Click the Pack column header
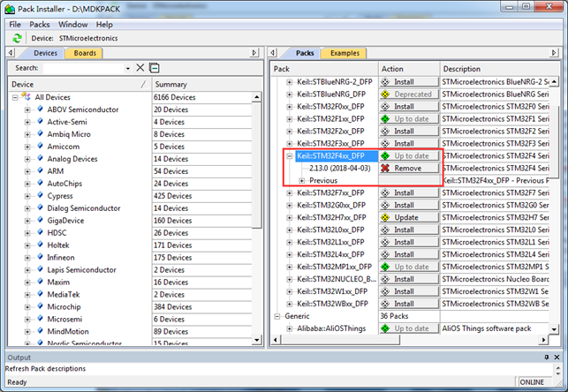This screenshot has height=392, width=568. click(324, 69)
